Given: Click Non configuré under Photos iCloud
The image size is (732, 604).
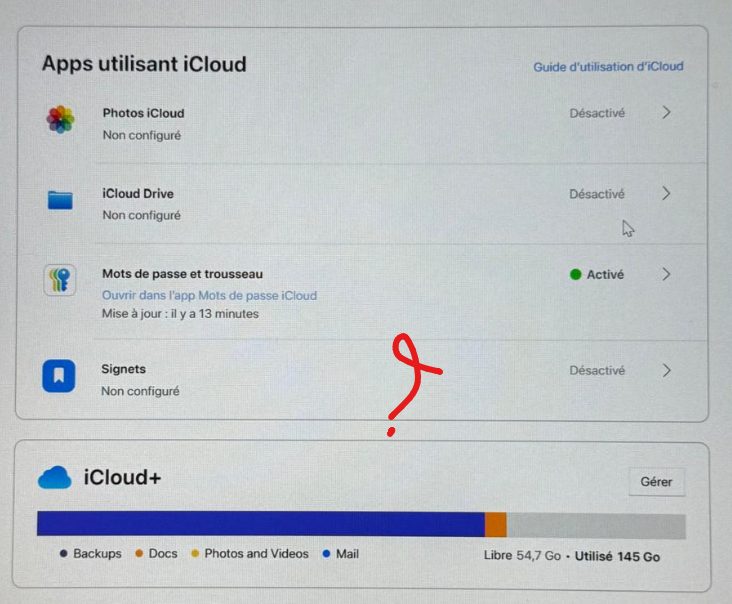Looking at the screenshot, I should [x=141, y=135].
